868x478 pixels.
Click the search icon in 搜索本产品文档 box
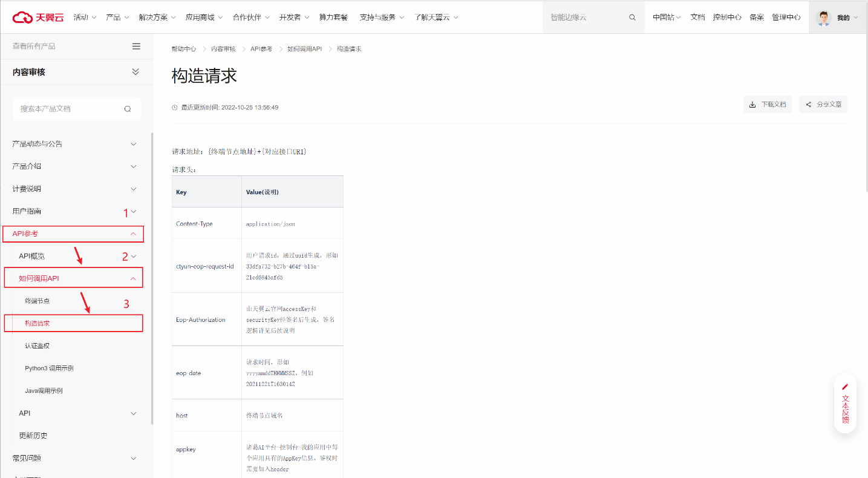pyautogui.click(x=128, y=109)
